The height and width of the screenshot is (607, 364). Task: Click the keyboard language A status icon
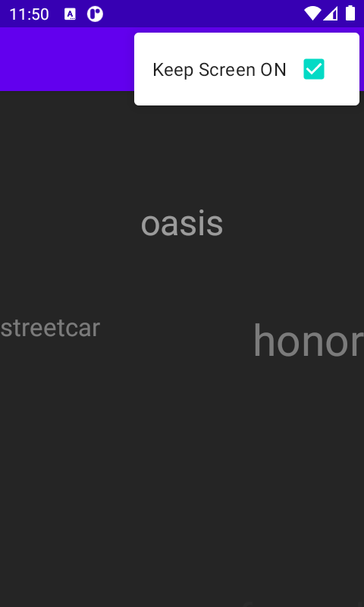tap(70, 14)
